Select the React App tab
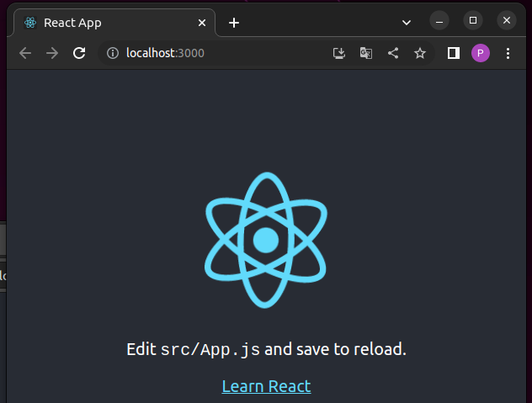 pyautogui.click(x=114, y=23)
